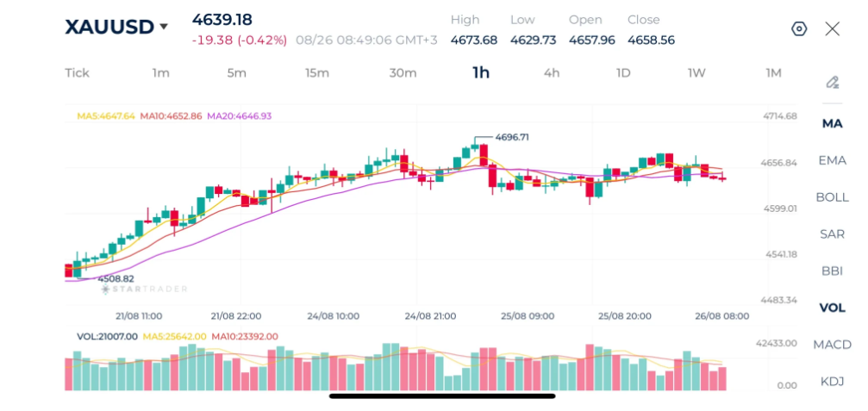The height and width of the screenshot is (411, 868).
Task: Enable the BOLL indicator
Action: point(832,197)
